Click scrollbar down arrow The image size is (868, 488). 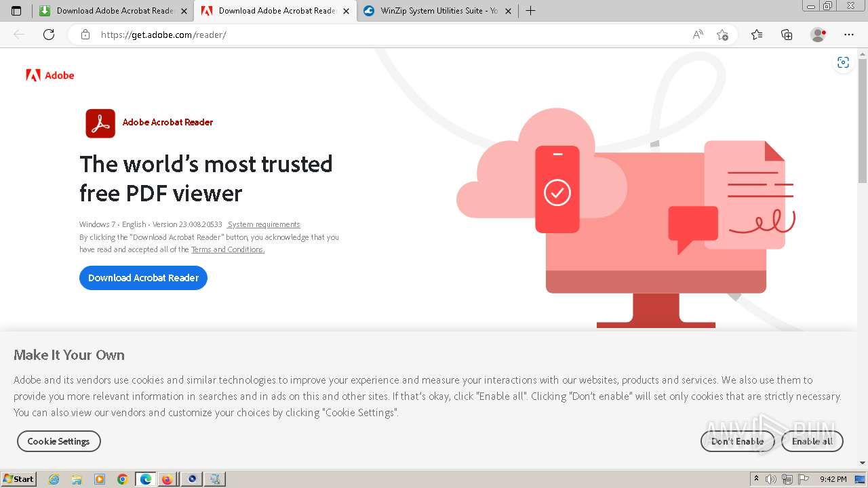(863, 463)
